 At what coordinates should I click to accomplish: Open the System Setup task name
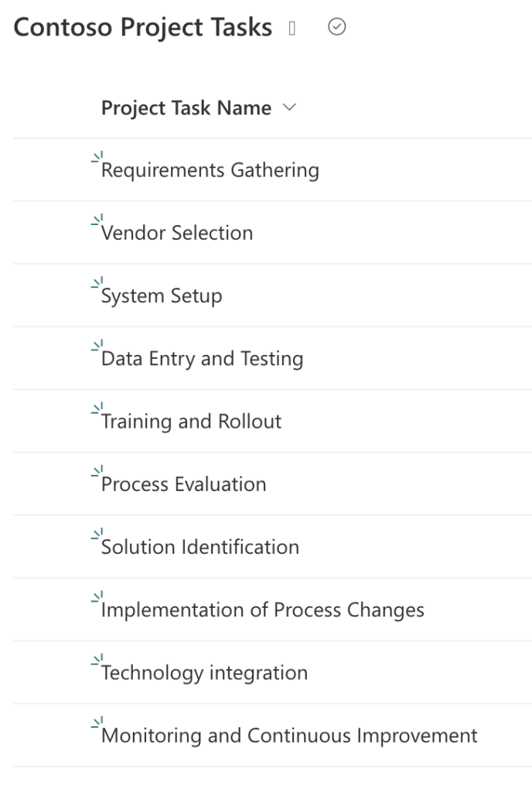[x=162, y=295]
